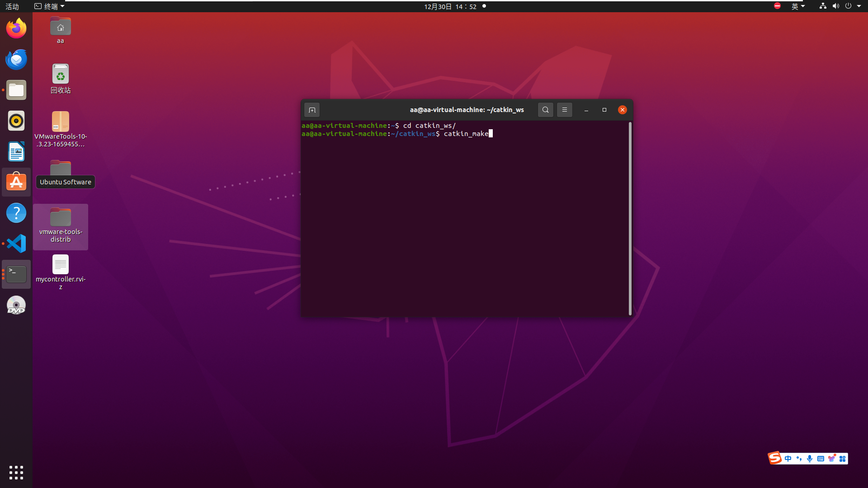Maximize the terminal window
The height and width of the screenshot is (488, 868).
coord(604,110)
